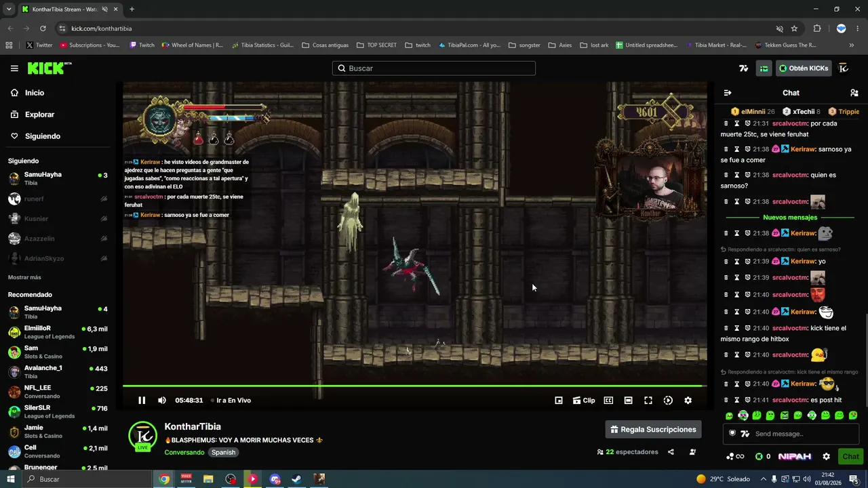Open the Kick hamburger menu
This screenshot has width=868, height=488.
point(14,68)
